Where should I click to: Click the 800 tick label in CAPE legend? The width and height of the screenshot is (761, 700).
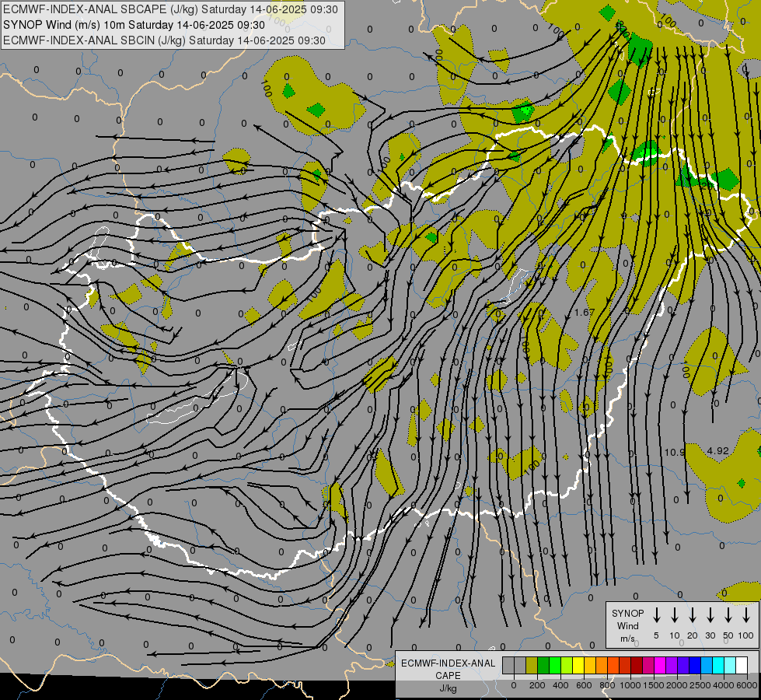click(607, 685)
